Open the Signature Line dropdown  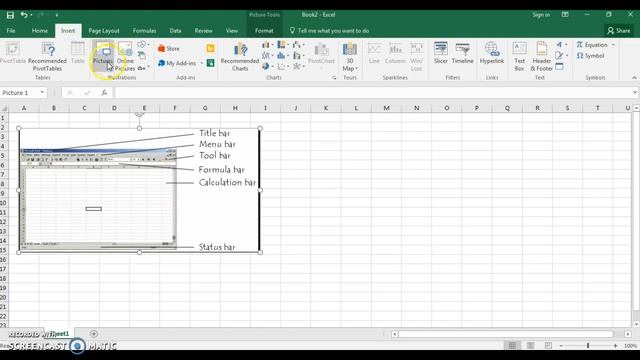pos(561,56)
